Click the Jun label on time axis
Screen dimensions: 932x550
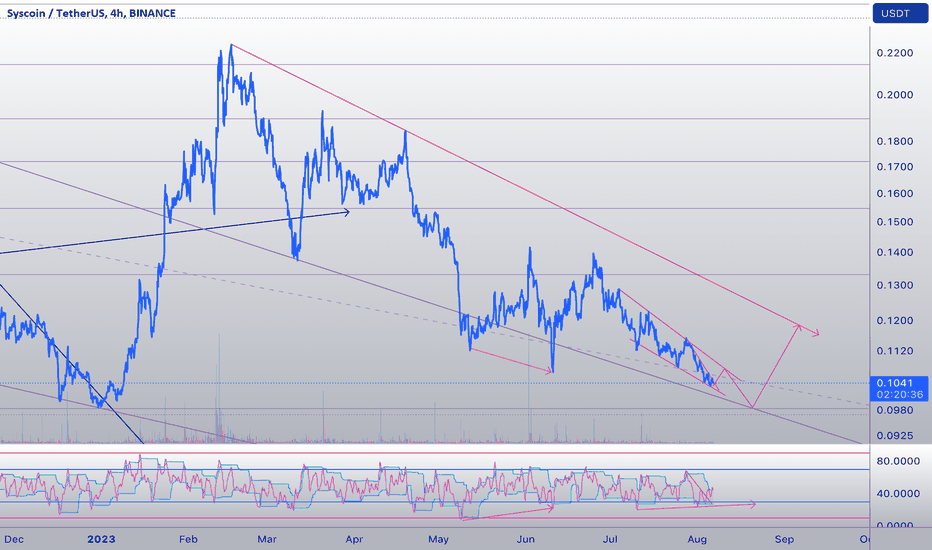click(x=525, y=539)
